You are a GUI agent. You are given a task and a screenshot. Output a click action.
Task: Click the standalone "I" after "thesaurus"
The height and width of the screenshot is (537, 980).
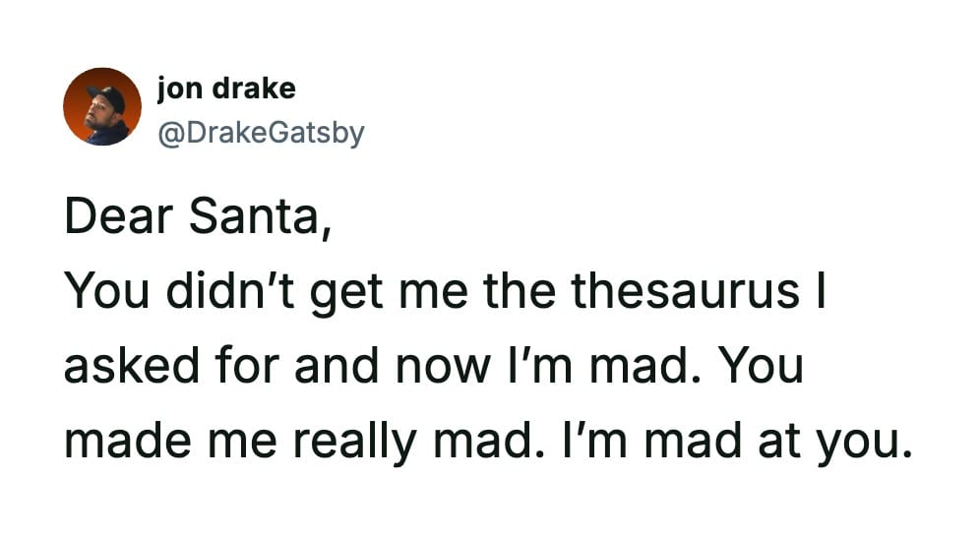click(816, 291)
